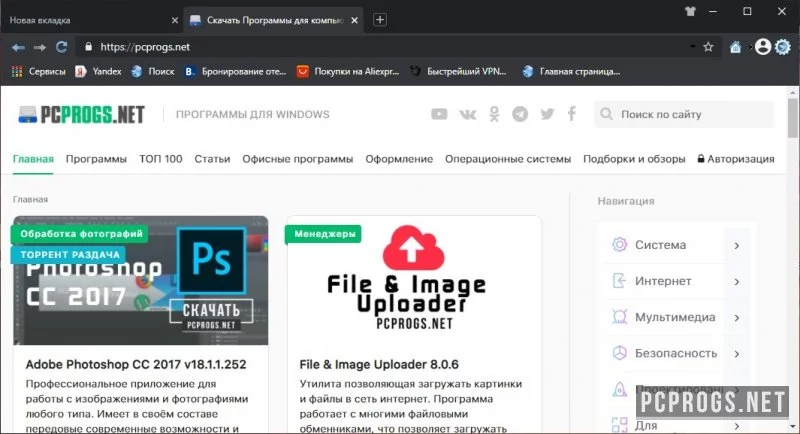Open the site's Twitter icon
This screenshot has width=800, height=434.
[x=547, y=114]
